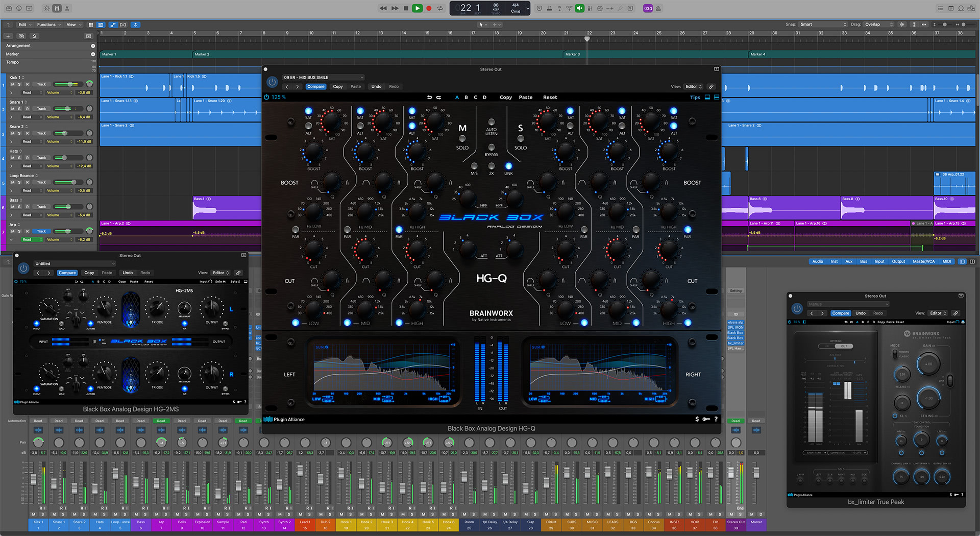
Task: Select the Master/VCA filter in mixer
Action: (924, 261)
